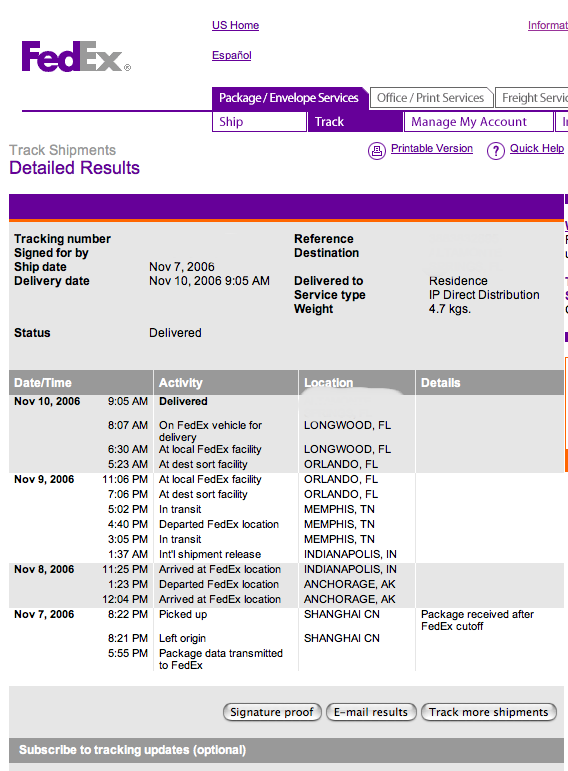
Task: Click the 'Picked up' activity entry
Action: point(183,614)
